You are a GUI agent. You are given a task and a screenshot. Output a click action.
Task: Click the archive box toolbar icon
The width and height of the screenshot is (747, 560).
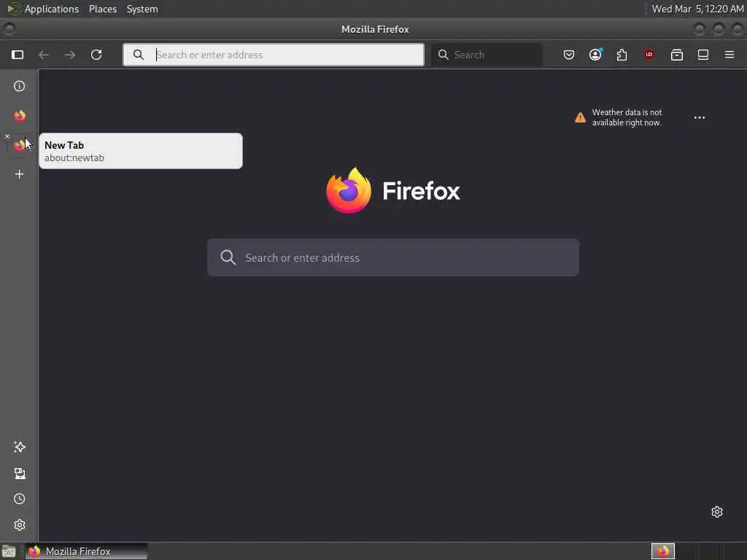click(x=677, y=55)
